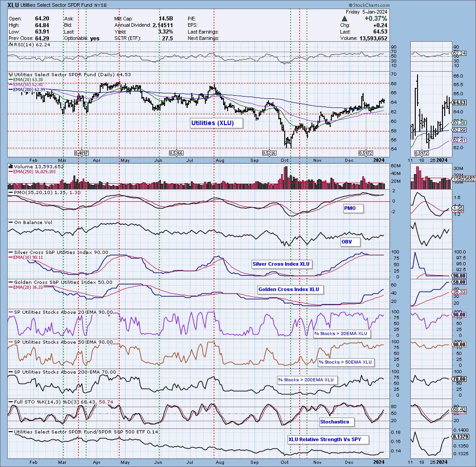Click the Last price 64.53 value
Image resolution: width=476 pixels, height=467 pixels.
pyautogui.click(x=380, y=32)
